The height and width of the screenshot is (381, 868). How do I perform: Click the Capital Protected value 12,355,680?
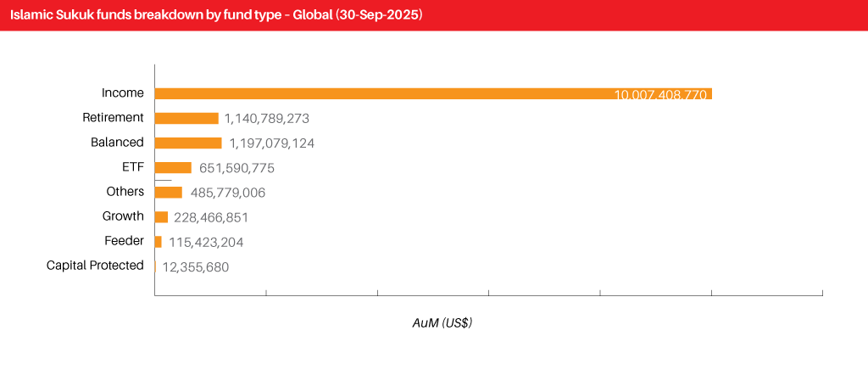195,266
